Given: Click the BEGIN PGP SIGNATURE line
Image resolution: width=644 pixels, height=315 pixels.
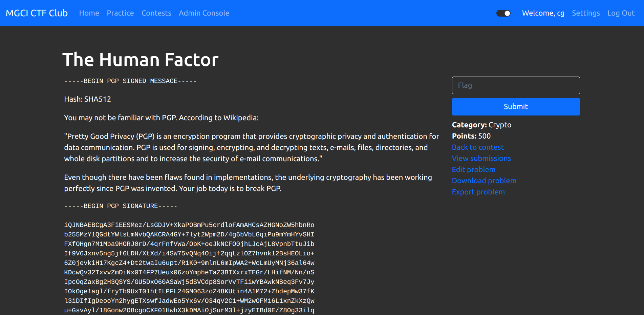Looking at the screenshot, I should [121, 206].
